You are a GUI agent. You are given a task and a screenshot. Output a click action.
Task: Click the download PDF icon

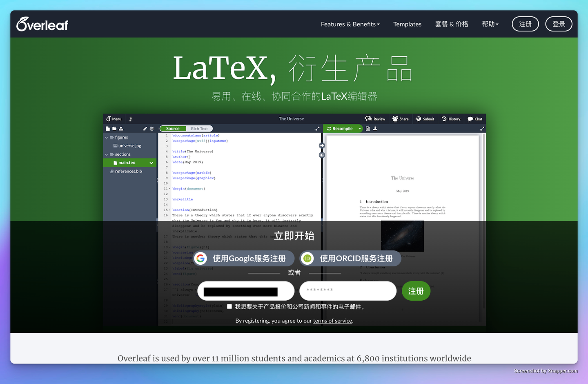click(x=374, y=128)
